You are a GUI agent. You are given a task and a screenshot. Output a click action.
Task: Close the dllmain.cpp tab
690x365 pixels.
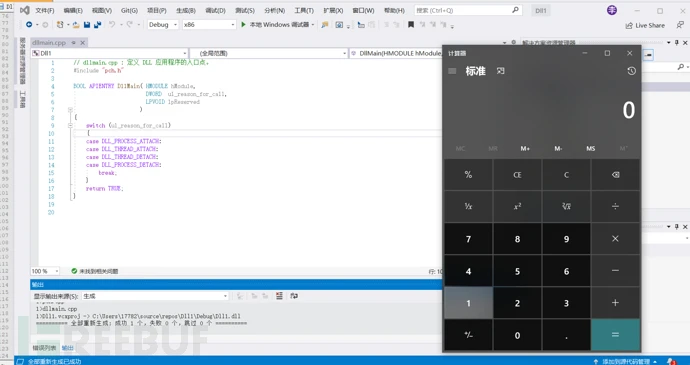pos(82,43)
